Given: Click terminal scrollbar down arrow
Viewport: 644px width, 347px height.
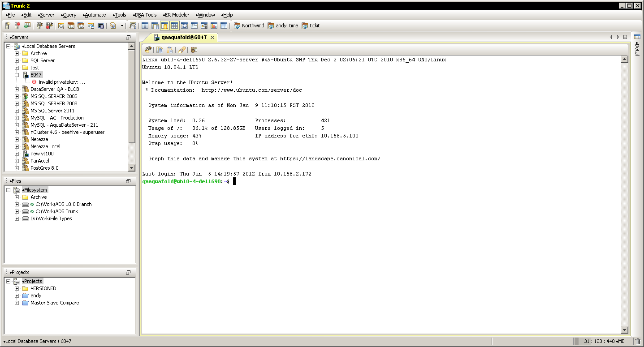Looking at the screenshot, I should pyautogui.click(x=625, y=330).
